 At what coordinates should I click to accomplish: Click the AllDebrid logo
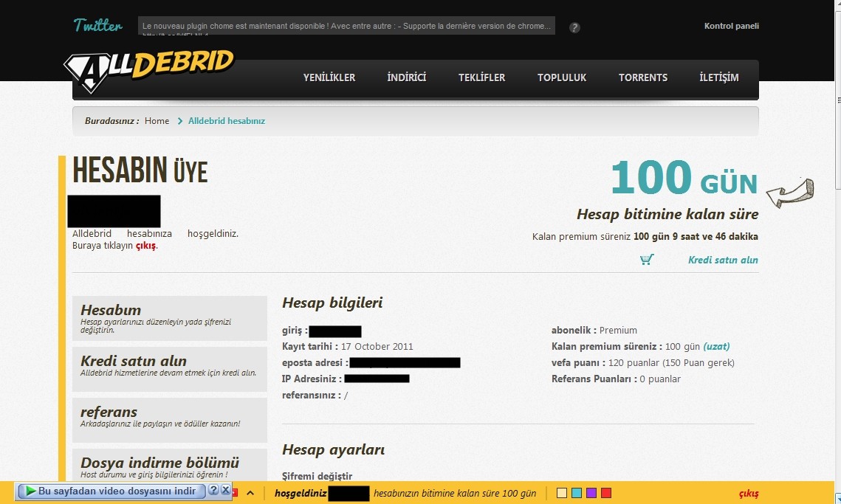pos(148,70)
